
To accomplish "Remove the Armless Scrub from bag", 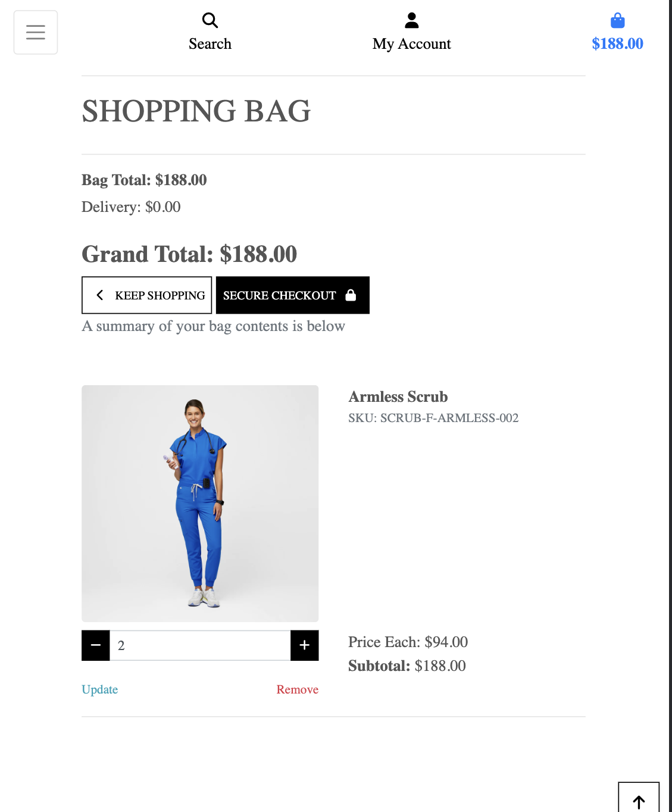I will tap(298, 689).
